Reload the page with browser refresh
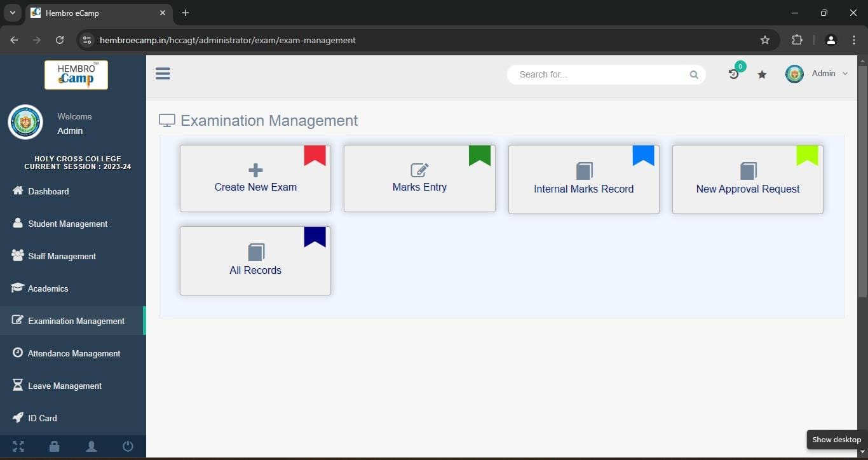Screen dimensions: 868x460 click(60, 40)
